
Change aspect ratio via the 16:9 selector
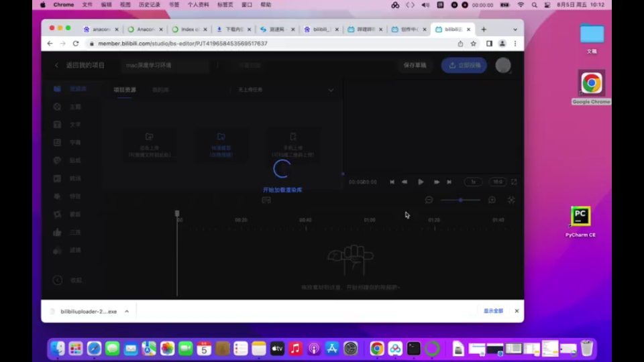pyautogui.click(x=497, y=182)
